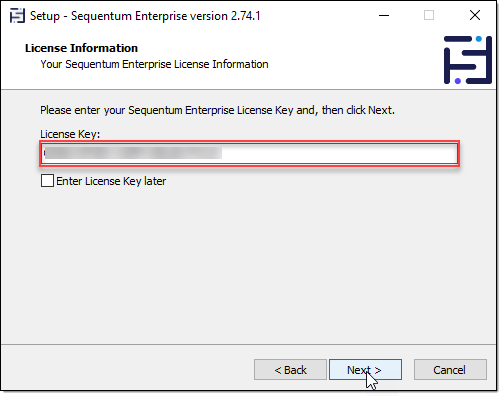Click the disabled maximize window button
The height and width of the screenshot is (396, 502).
tap(429, 15)
